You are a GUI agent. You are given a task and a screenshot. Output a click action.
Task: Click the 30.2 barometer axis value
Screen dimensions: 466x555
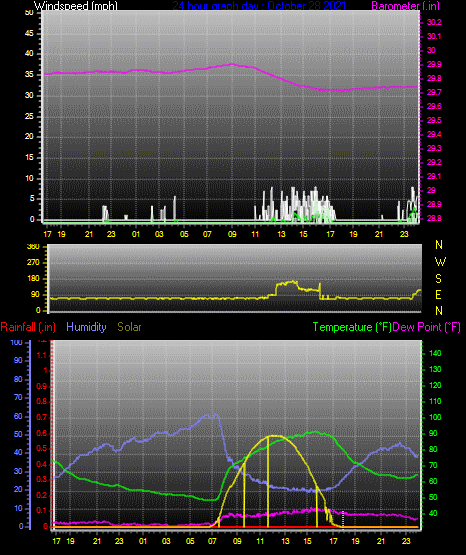coord(434,22)
